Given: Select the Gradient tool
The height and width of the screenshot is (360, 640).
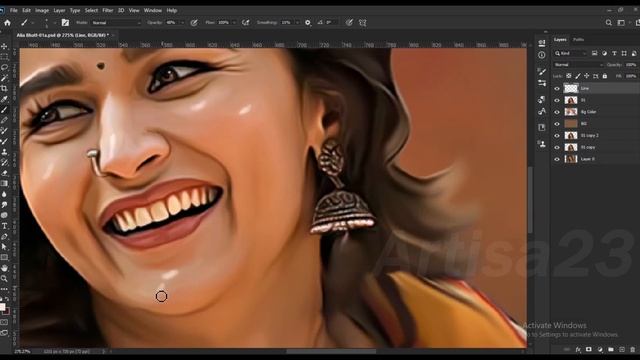Looking at the screenshot, I should (4, 184).
